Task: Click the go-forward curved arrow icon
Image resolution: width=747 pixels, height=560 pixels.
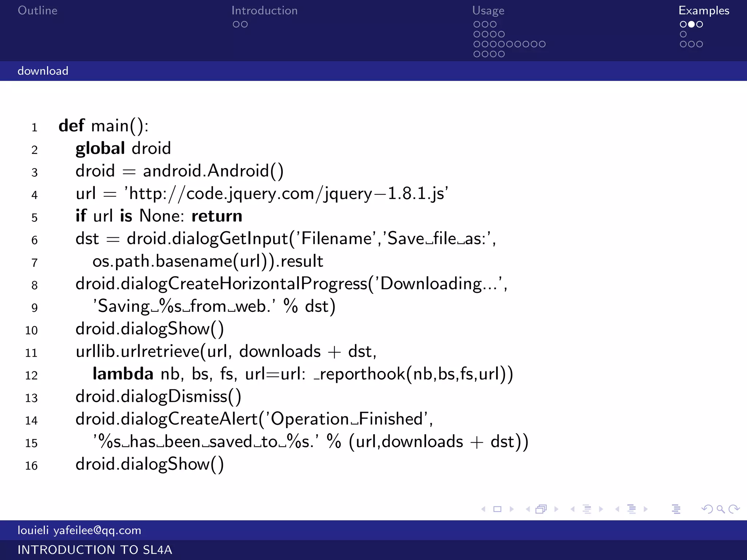Action: tap(734, 509)
